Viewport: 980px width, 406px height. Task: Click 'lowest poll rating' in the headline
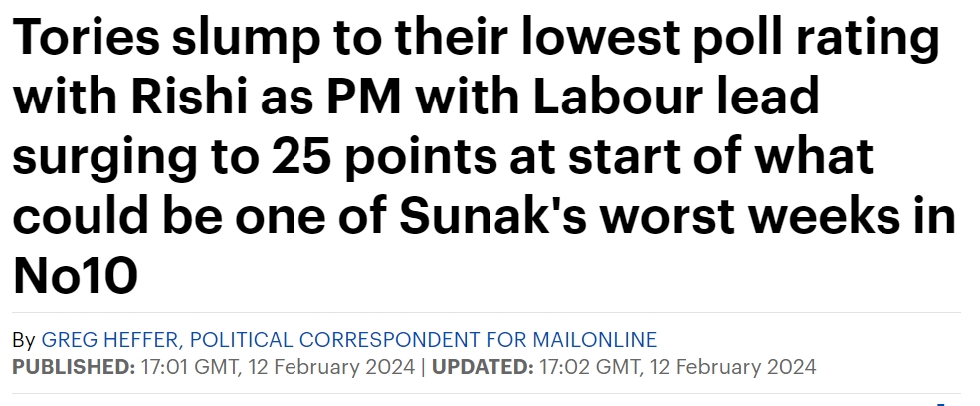click(730, 38)
